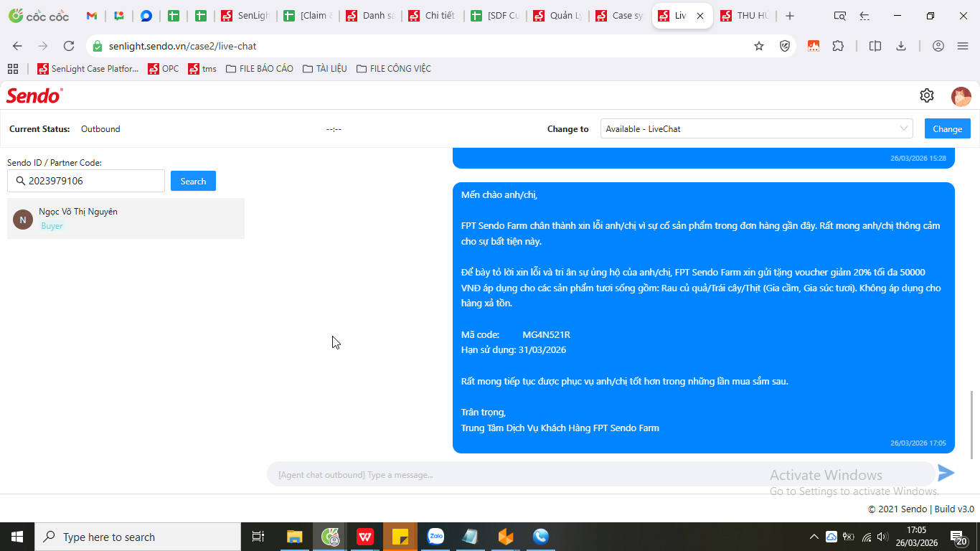Open Zalo from the taskbar
The width and height of the screenshot is (980, 551).
click(435, 537)
